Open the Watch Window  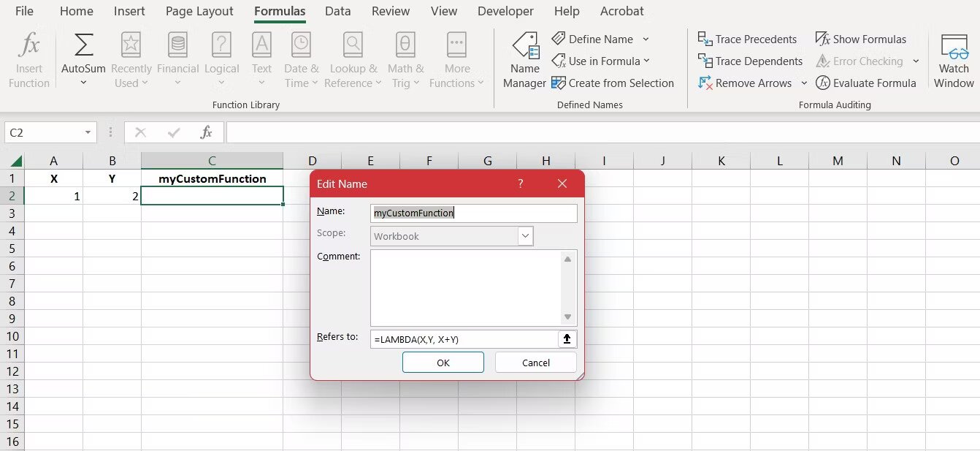click(x=953, y=58)
